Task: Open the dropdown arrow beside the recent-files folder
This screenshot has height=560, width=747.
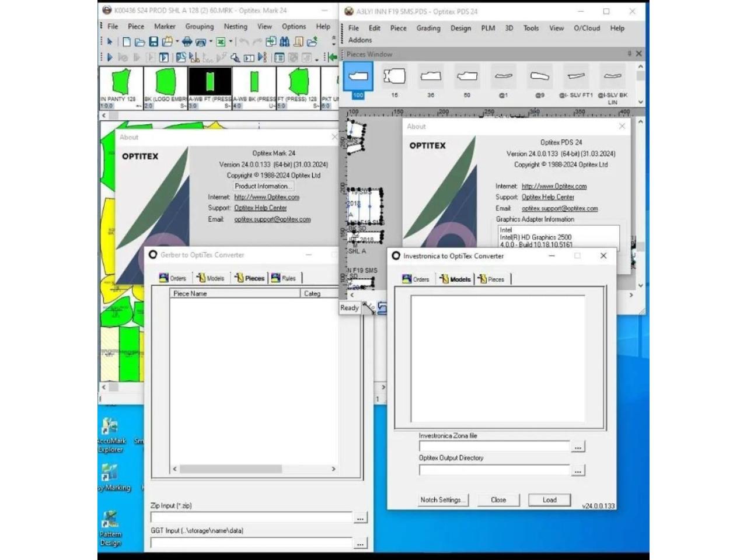Action: click(x=177, y=42)
